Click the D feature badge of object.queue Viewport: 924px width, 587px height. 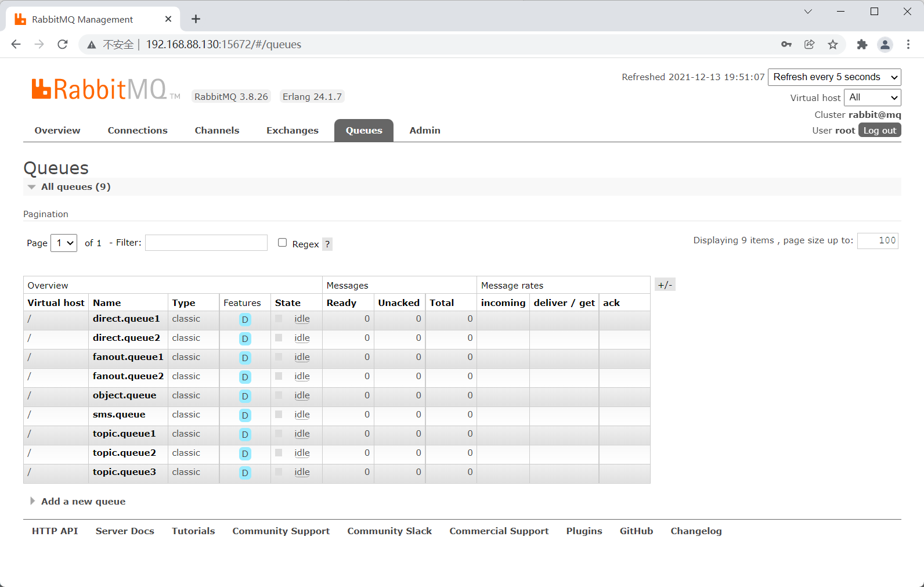tap(245, 396)
